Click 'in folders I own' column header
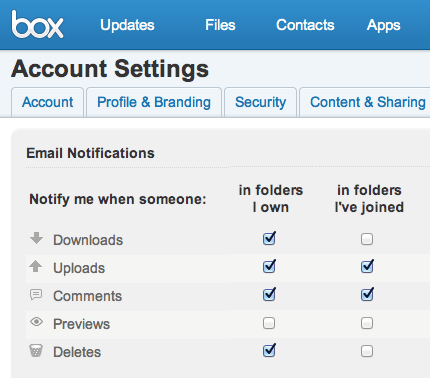430x378 pixels. pos(271,199)
